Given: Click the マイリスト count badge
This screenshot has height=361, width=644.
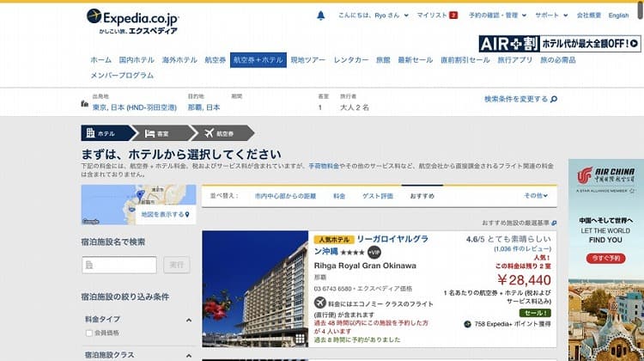Looking at the screenshot, I should tap(453, 15).
